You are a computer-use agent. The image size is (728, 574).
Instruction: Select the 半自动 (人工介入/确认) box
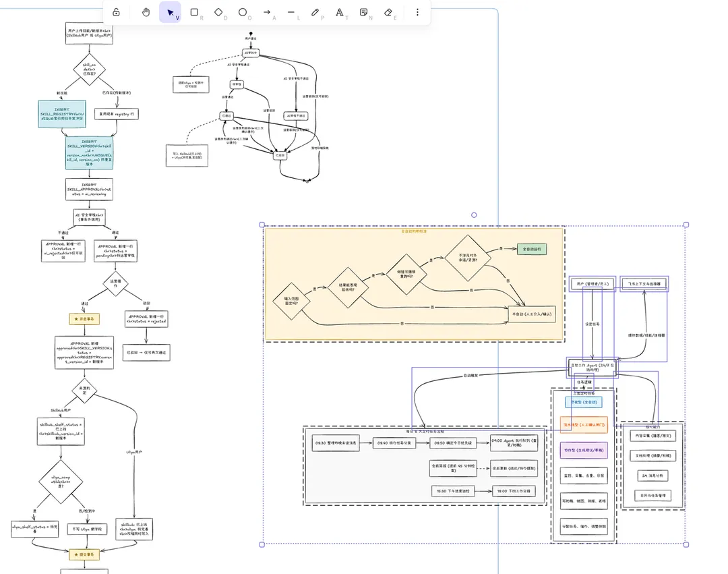[532, 314]
